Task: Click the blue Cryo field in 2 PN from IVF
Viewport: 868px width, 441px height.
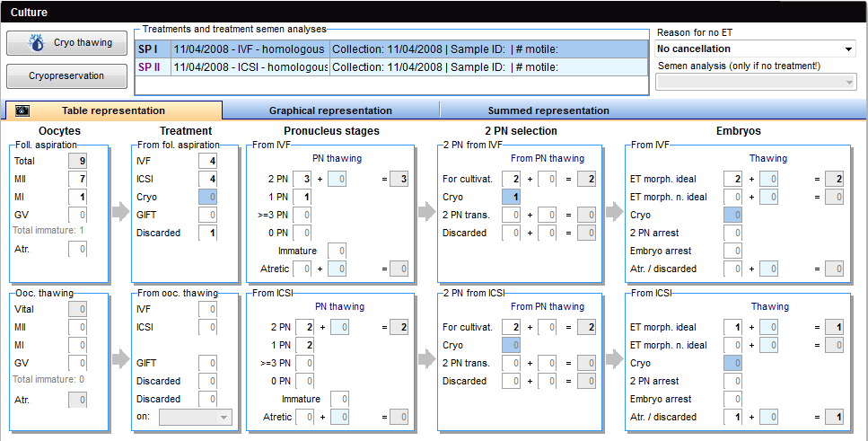Action: click(511, 197)
